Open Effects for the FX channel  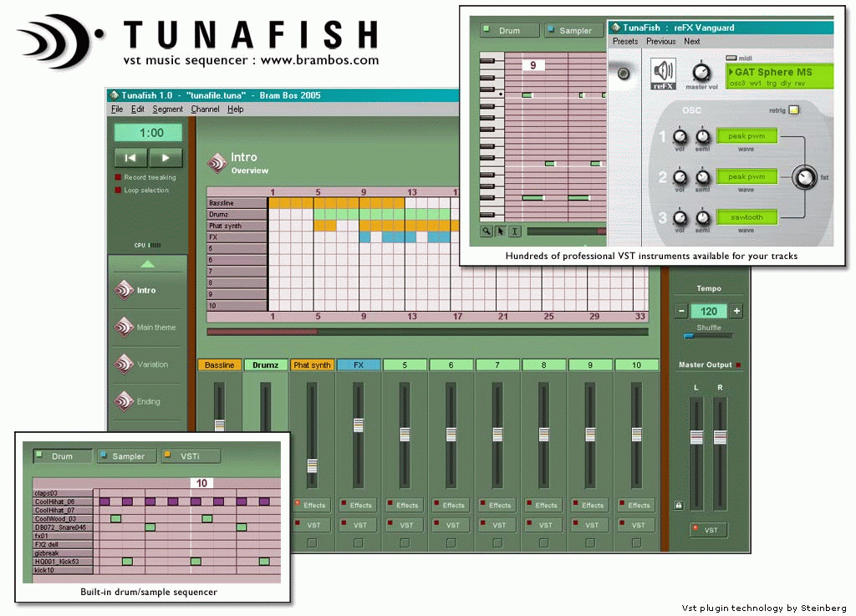[x=356, y=505]
